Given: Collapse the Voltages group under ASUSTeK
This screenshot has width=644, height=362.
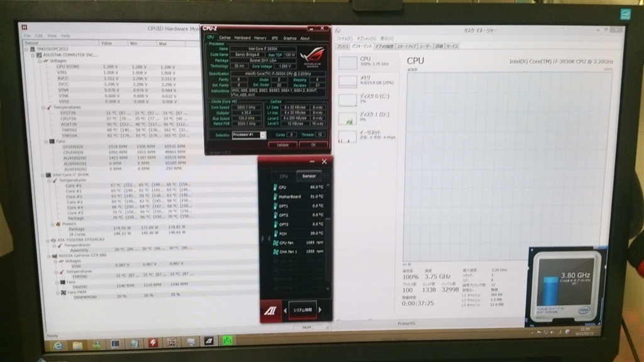Looking at the screenshot, I should pos(40,61).
